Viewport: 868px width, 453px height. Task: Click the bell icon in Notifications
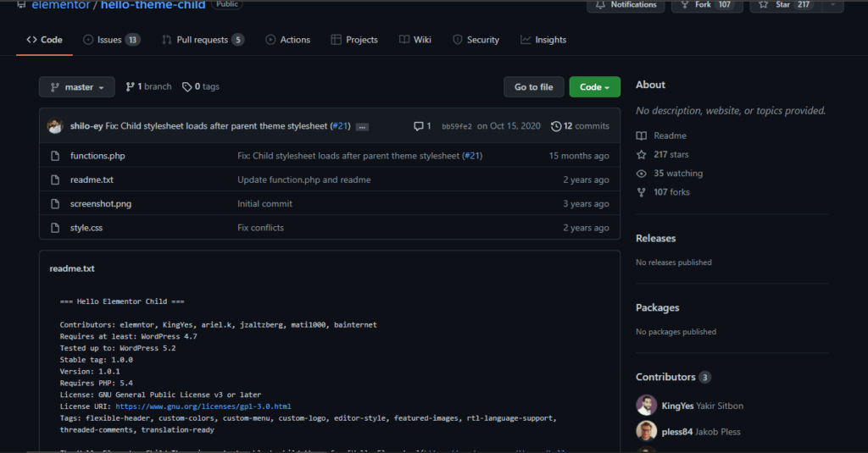600,4
